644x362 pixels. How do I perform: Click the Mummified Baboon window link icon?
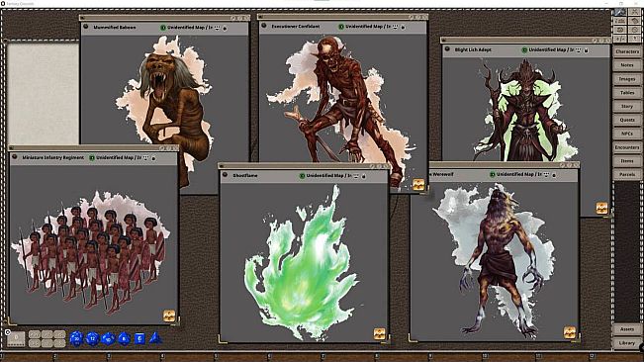tap(86, 27)
